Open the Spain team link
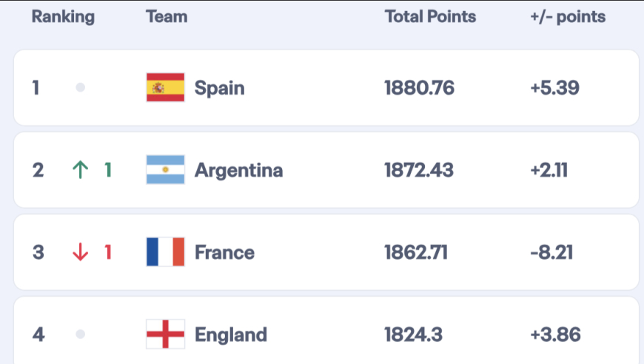 tap(219, 88)
